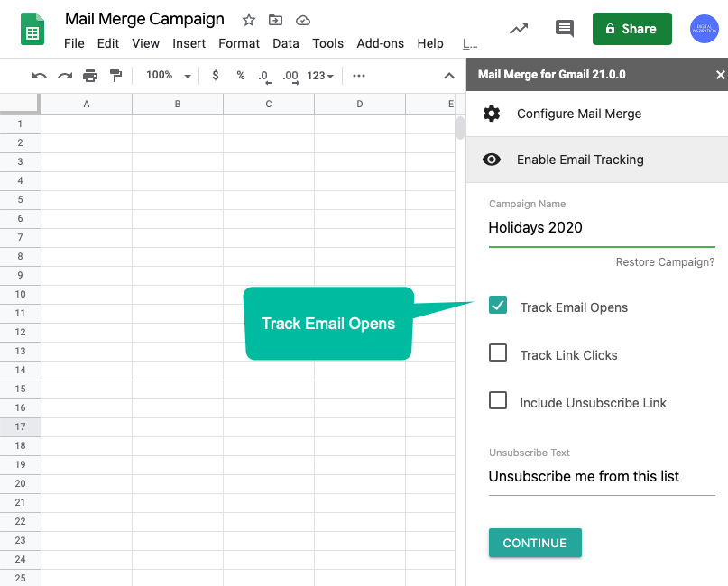Click the document title Mail Merge Campaign
The image size is (728, 586).
point(144,19)
